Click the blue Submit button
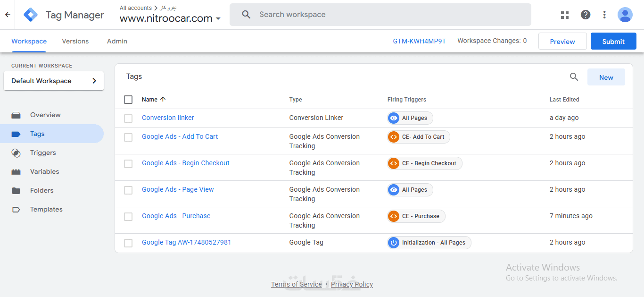Viewport: 644px width, 297px height. coord(613,41)
